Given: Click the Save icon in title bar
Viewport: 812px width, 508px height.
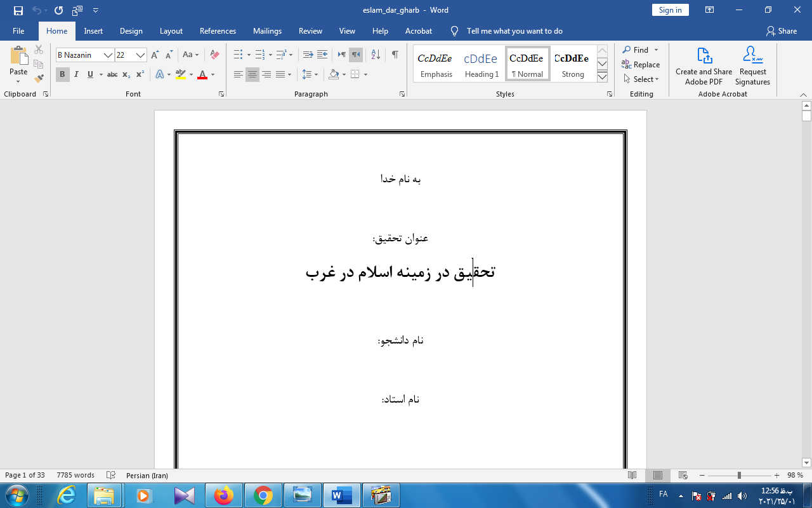Looking at the screenshot, I should (18, 10).
